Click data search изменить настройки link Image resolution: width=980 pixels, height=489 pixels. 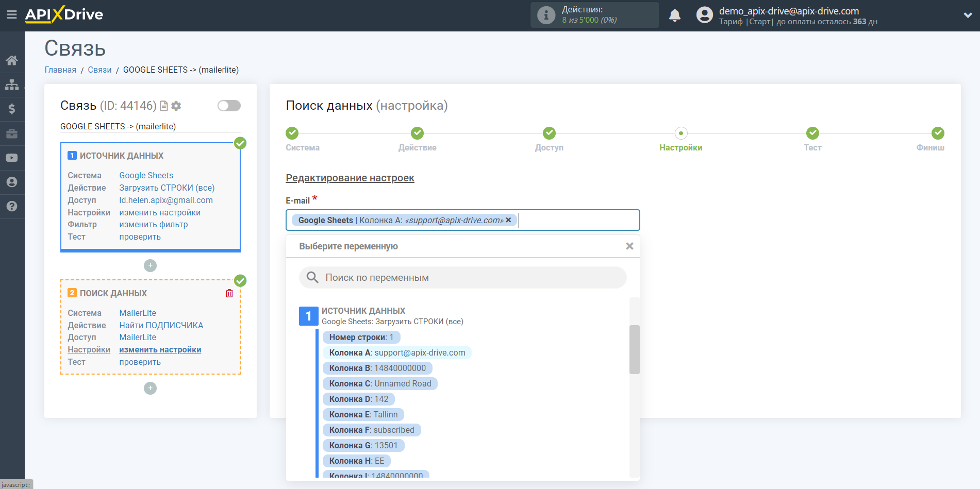[160, 349]
